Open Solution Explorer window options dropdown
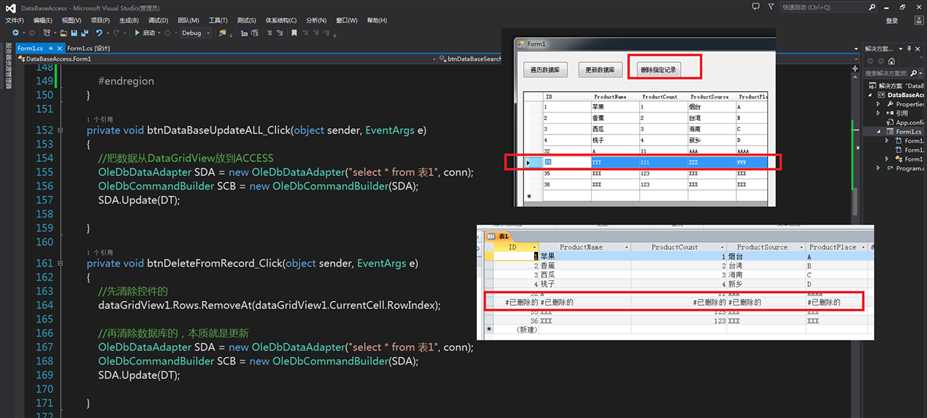The width and height of the screenshot is (927, 418). point(900,48)
